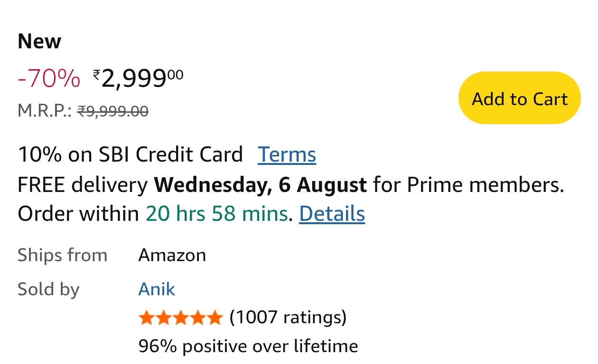Open seller Anik's profile link

point(157,289)
